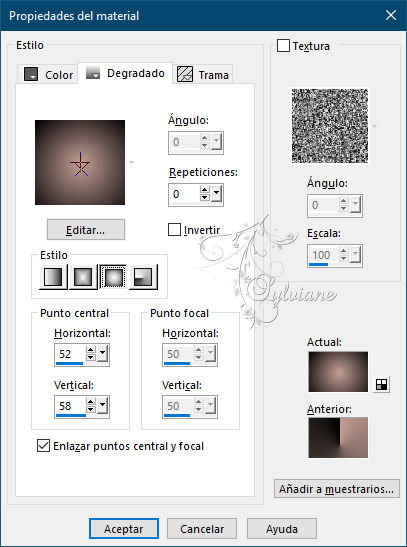Switch to the Trama tab
This screenshot has height=547, width=407.
click(203, 74)
